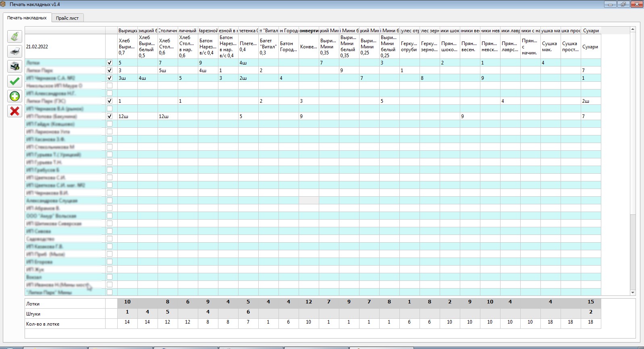Click the green checkmark toolbar button
Screen dimensions: 644x349
click(15, 81)
